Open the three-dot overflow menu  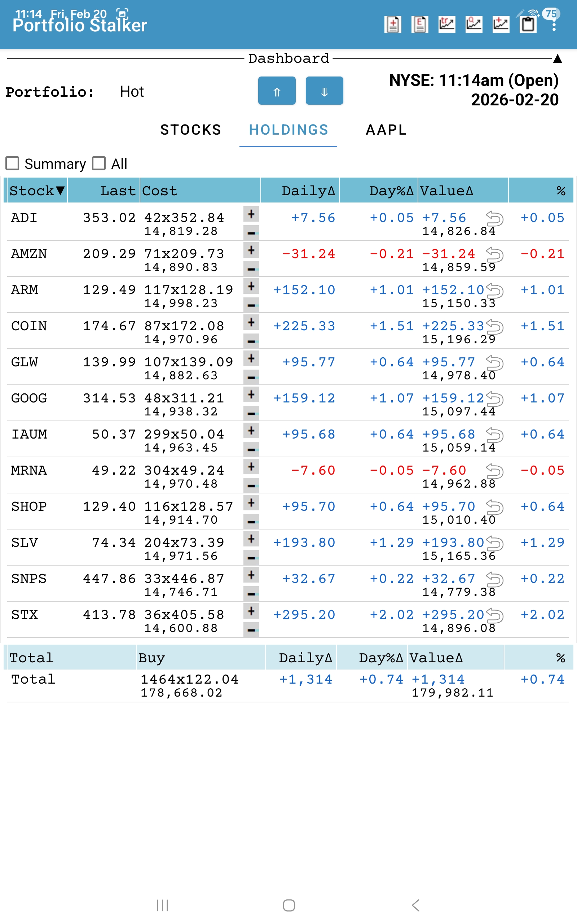click(x=554, y=26)
